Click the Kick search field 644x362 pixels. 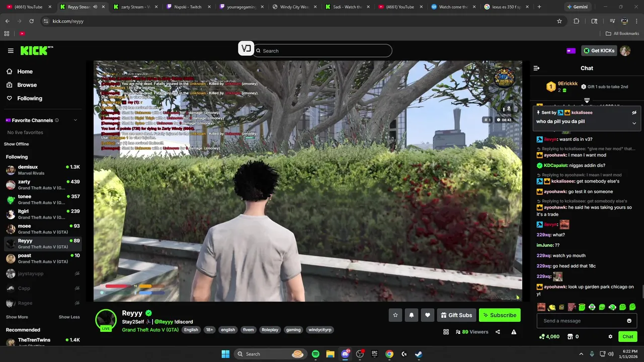point(322,51)
